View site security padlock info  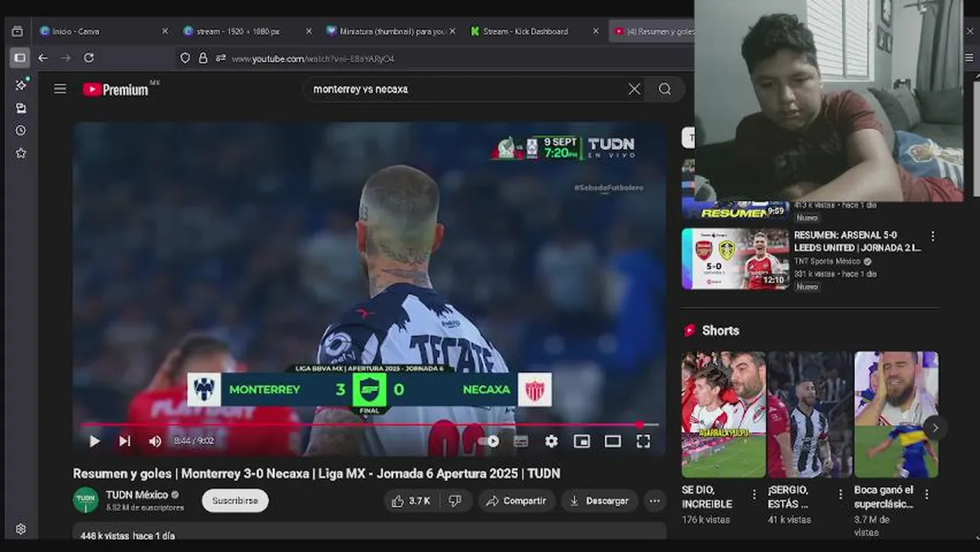[203, 58]
